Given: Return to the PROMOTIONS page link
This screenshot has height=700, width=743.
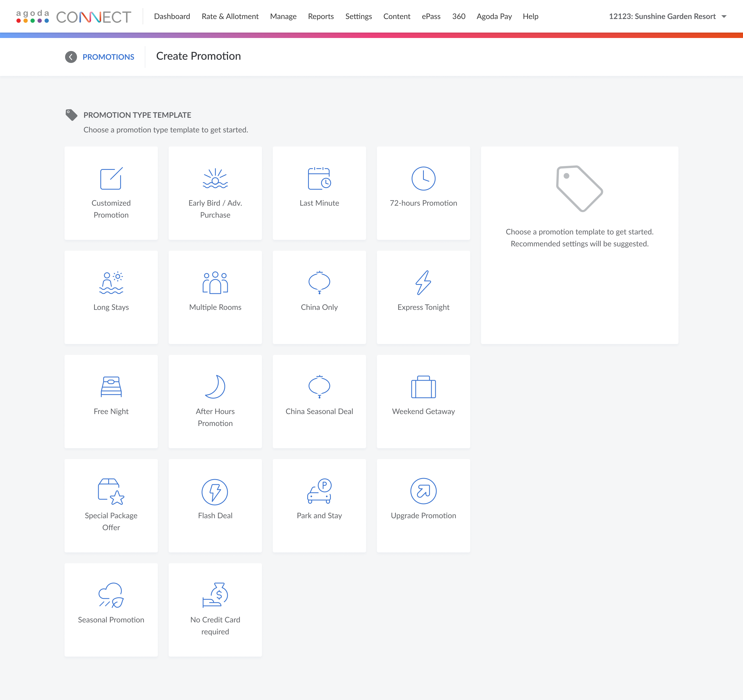Looking at the screenshot, I should [x=108, y=57].
